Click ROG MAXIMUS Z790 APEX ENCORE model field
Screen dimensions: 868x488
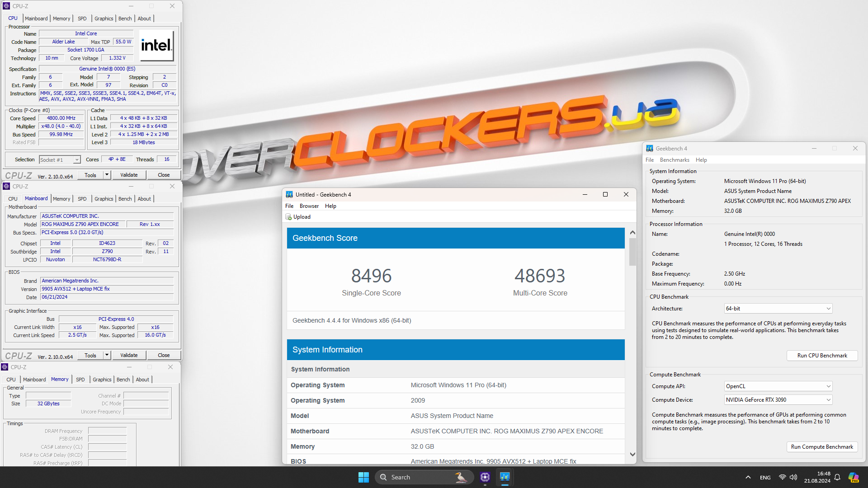(82, 224)
